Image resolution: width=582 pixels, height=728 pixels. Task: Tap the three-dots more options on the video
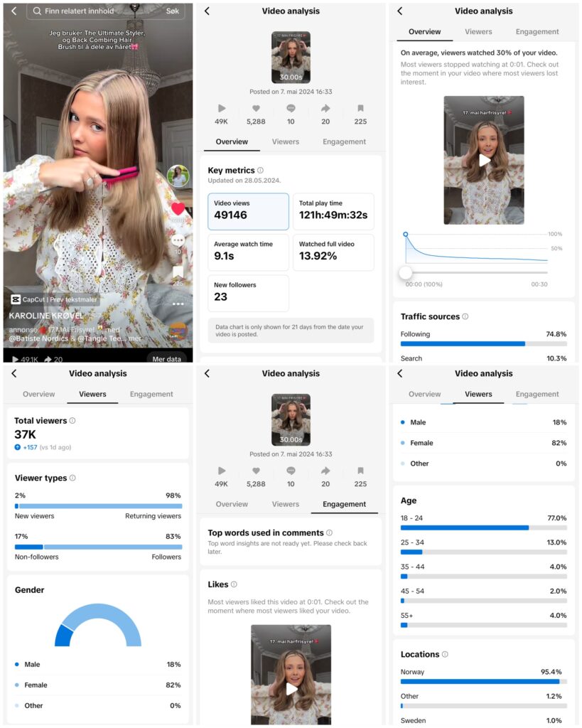[x=178, y=304]
